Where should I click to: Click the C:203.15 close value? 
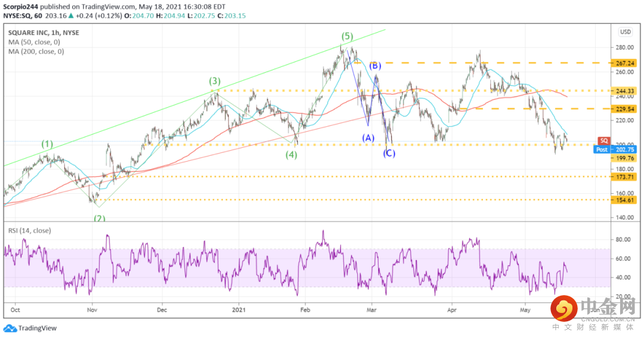click(231, 15)
